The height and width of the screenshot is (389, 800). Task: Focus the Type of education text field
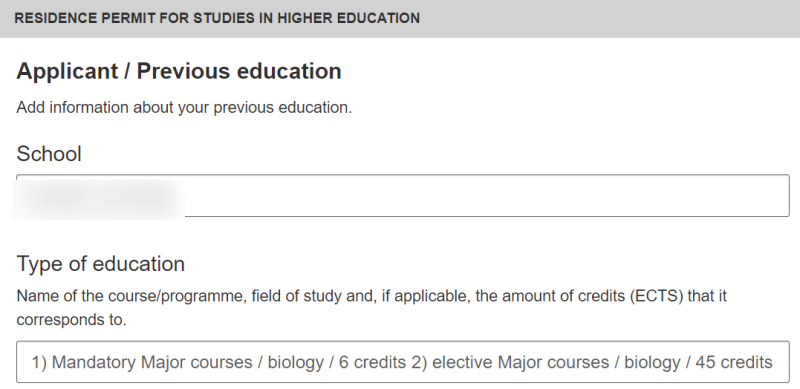click(x=403, y=362)
